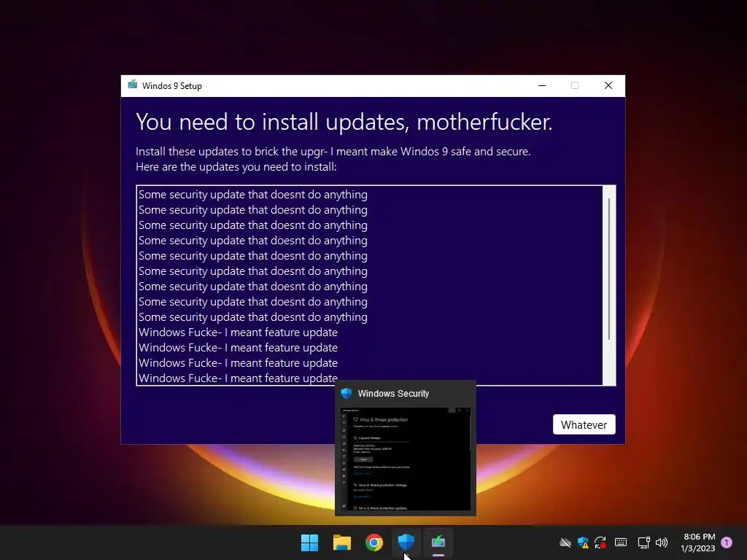Select Windos 9 Setup taskbar icon
Image resolution: width=747 pixels, height=560 pixels.
(x=438, y=542)
